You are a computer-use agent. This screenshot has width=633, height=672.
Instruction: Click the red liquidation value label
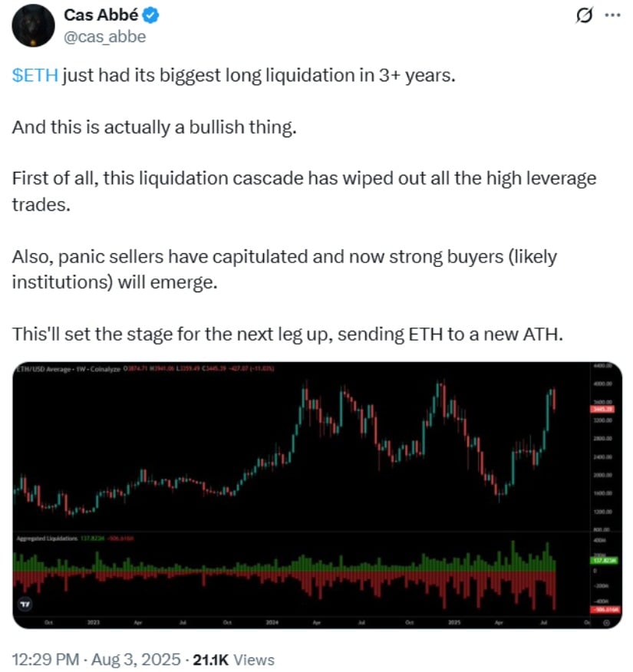click(x=605, y=609)
